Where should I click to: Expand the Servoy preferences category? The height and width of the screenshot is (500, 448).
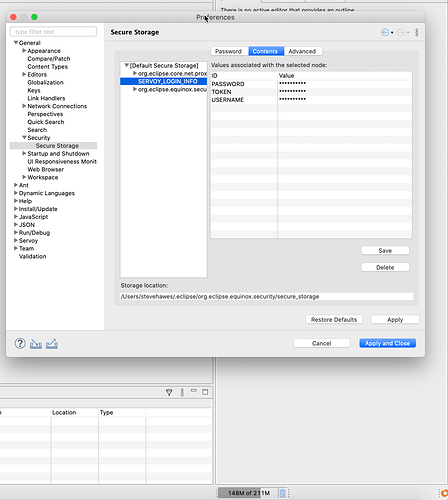click(16, 240)
